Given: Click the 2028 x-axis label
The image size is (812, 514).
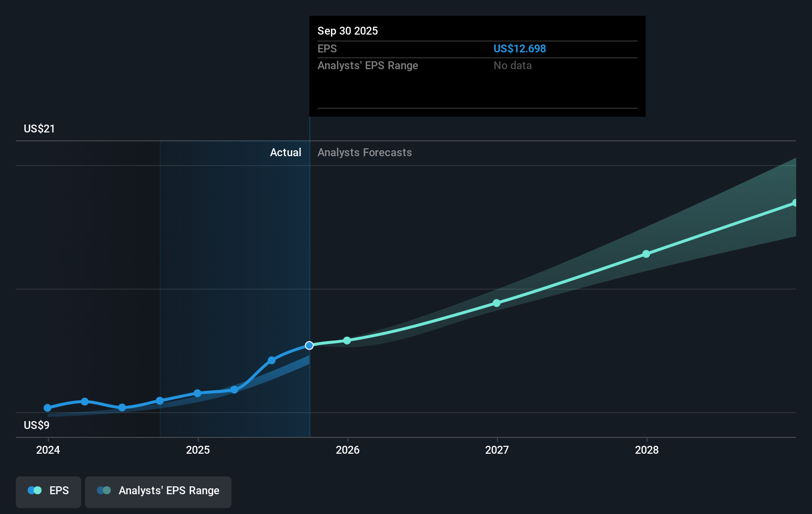Looking at the screenshot, I should click(x=647, y=450).
